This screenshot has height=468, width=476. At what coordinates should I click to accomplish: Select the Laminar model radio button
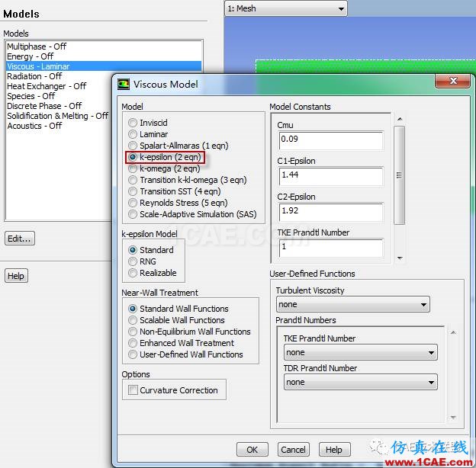click(x=133, y=134)
